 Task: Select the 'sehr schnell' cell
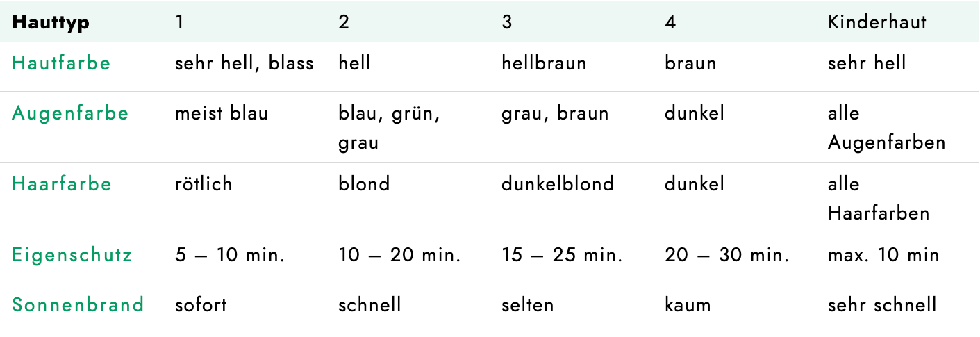[882, 304]
